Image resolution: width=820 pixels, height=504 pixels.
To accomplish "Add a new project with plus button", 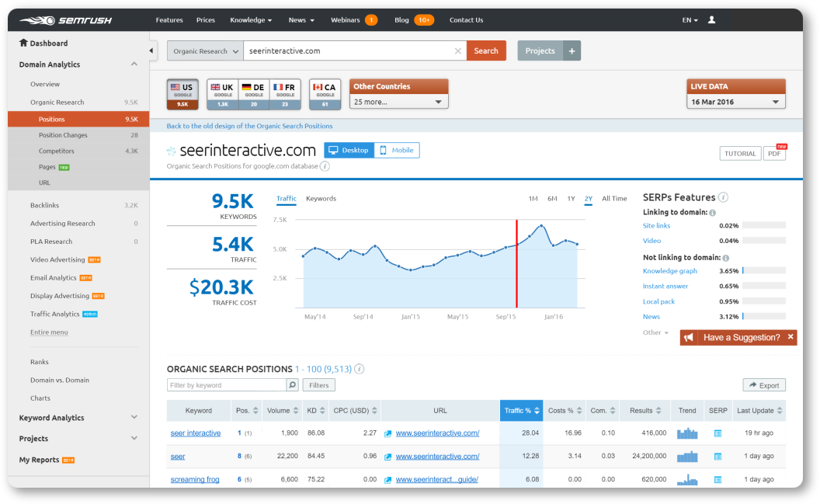I will pyautogui.click(x=572, y=50).
